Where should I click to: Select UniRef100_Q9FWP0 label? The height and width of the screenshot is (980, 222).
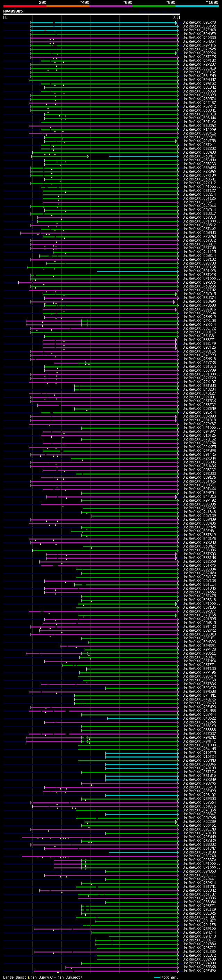pyautogui.click(x=199, y=970)
